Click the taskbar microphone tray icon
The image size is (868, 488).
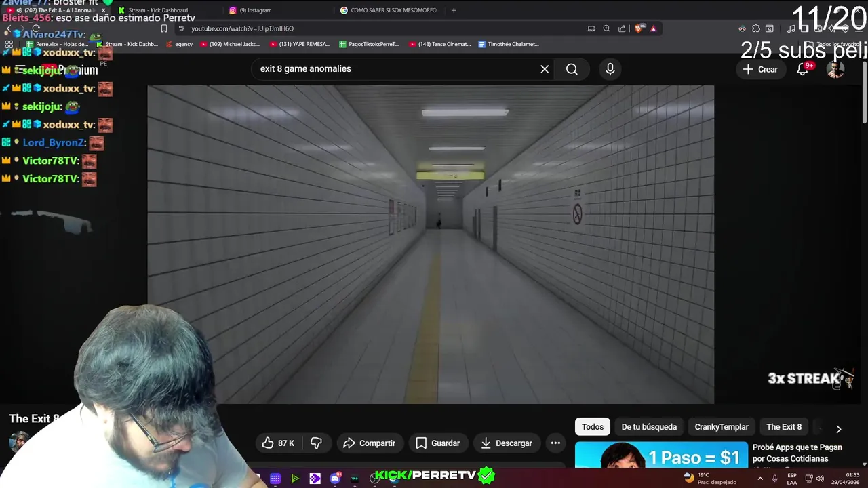point(775,479)
